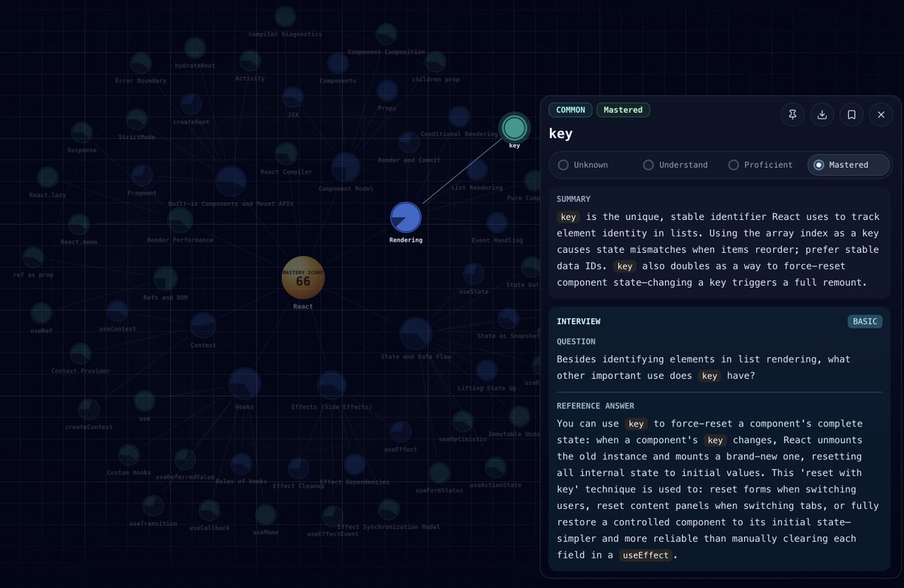
Task: Select the useOptimistic node
Action: click(x=463, y=422)
